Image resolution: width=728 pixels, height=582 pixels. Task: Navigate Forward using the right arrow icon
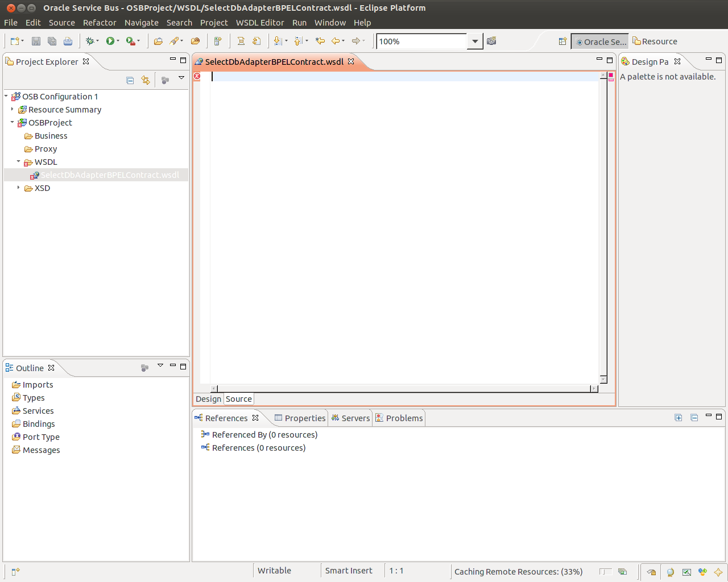356,41
